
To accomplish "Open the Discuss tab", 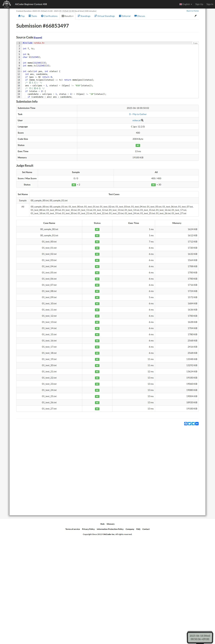I will coord(140,16).
